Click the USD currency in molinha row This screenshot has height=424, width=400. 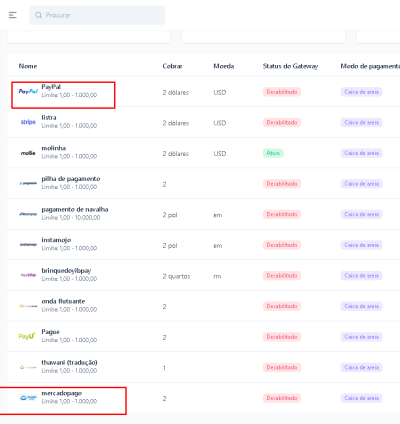(x=220, y=154)
